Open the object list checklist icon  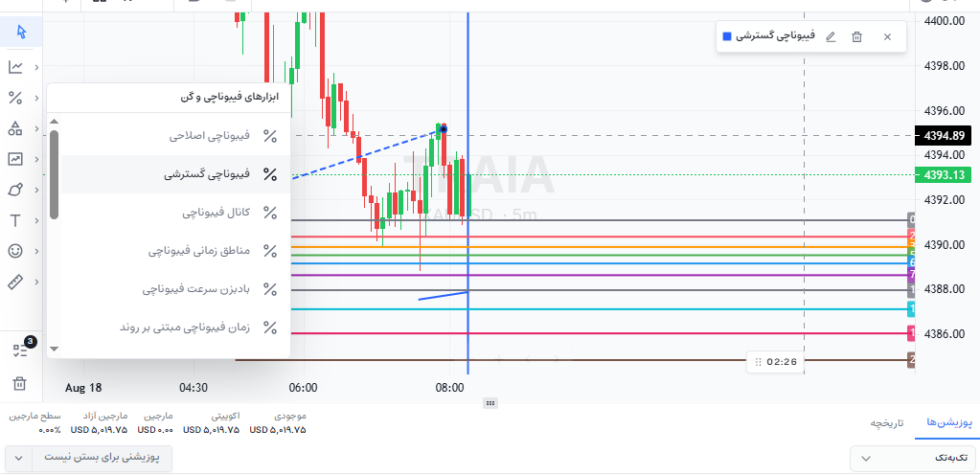coord(20,350)
